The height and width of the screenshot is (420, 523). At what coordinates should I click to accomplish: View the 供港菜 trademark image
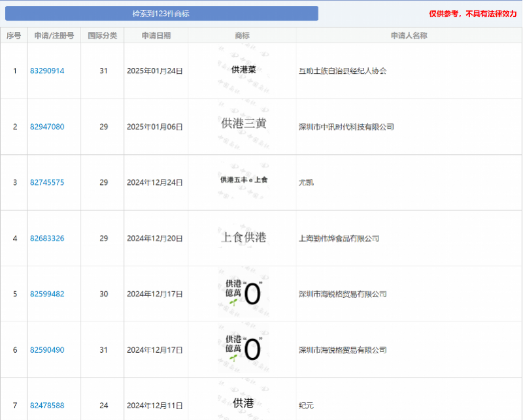(x=243, y=70)
